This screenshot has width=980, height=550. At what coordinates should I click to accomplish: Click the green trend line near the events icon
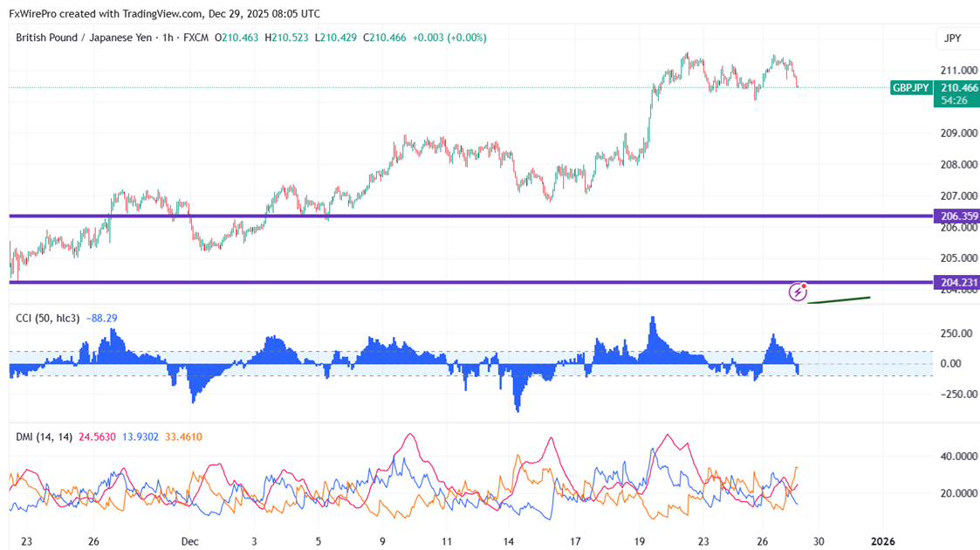839,300
